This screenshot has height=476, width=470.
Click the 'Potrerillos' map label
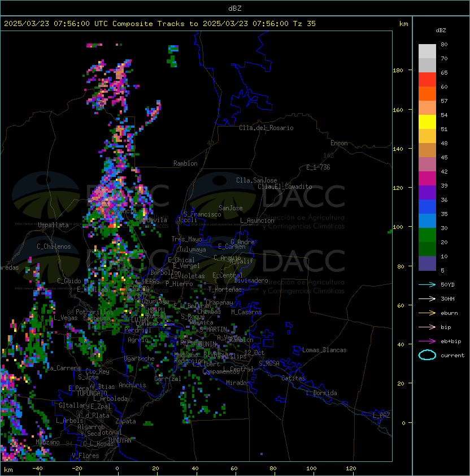click(x=94, y=312)
